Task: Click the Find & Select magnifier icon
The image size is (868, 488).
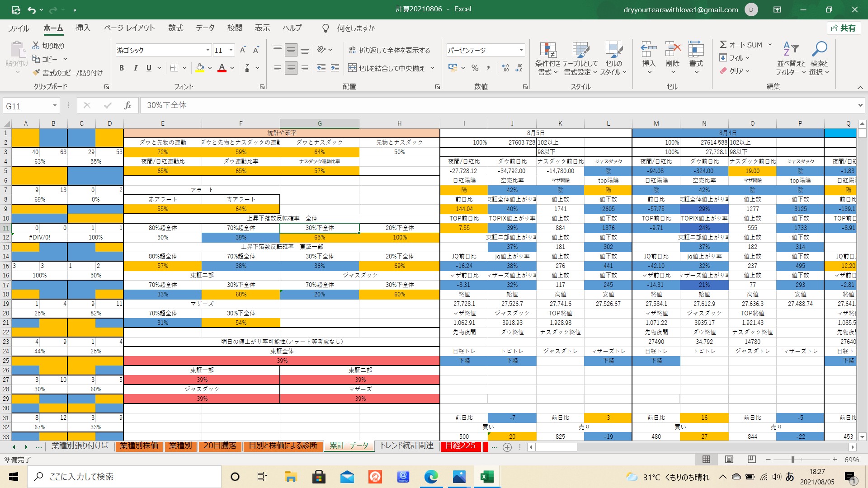Action: tap(819, 59)
